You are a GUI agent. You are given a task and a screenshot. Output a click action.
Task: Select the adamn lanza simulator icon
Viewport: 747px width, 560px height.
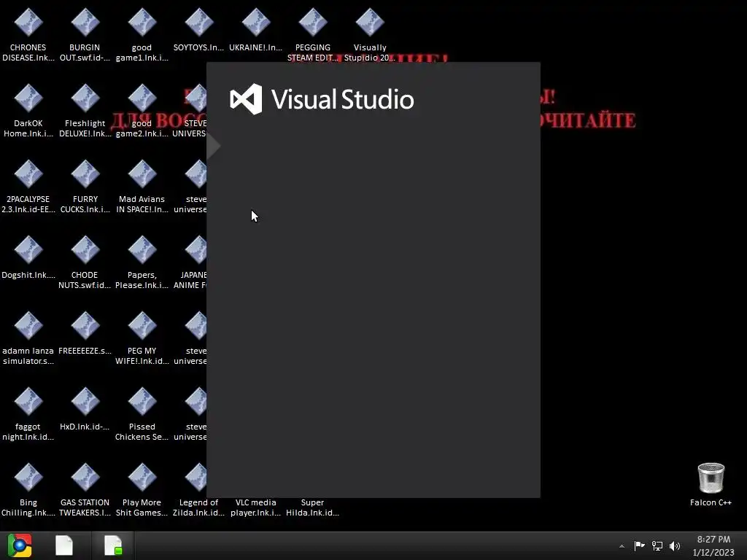point(28,338)
